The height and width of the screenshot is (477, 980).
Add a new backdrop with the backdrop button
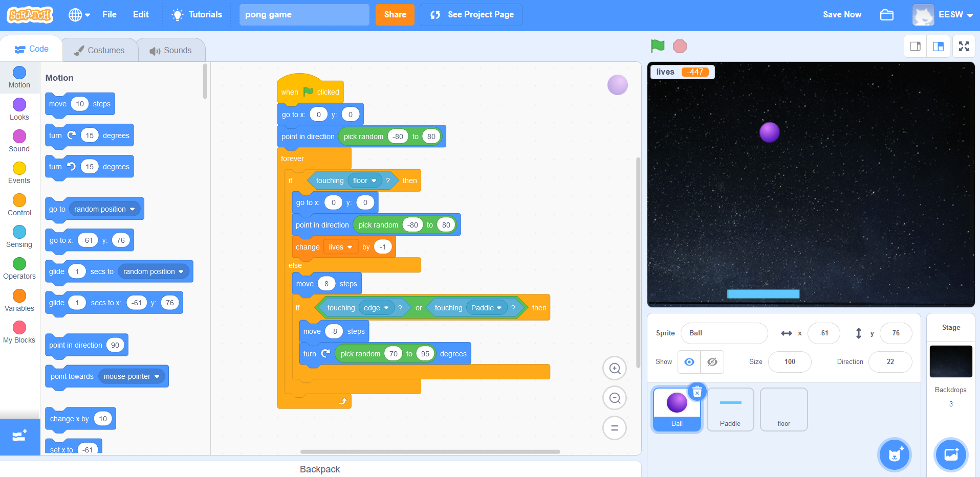pos(950,455)
